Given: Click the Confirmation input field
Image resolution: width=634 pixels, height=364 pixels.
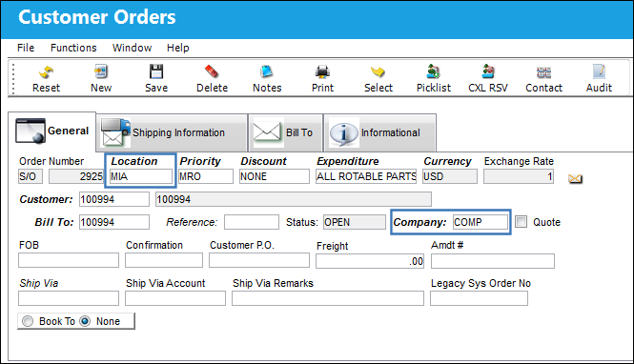Looking at the screenshot, I should pyautogui.click(x=164, y=260).
